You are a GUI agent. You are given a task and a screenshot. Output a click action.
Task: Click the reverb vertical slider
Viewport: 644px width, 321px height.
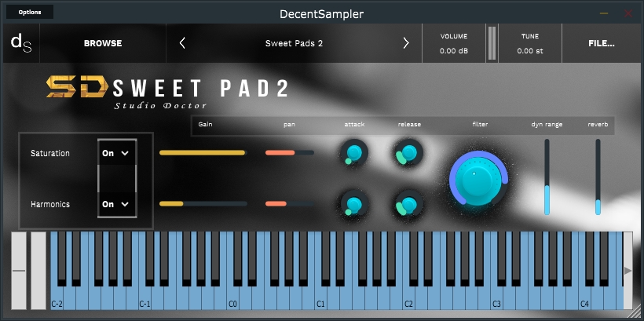point(598,177)
